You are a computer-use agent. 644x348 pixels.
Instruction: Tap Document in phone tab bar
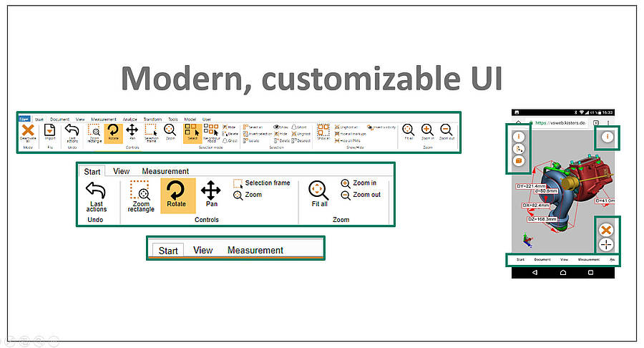tap(542, 260)
